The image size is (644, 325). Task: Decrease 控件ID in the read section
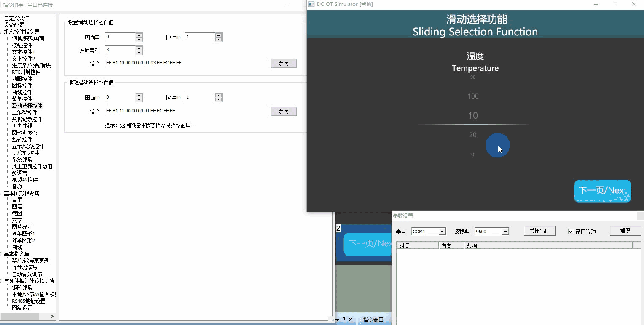click(x=218, y=100)
